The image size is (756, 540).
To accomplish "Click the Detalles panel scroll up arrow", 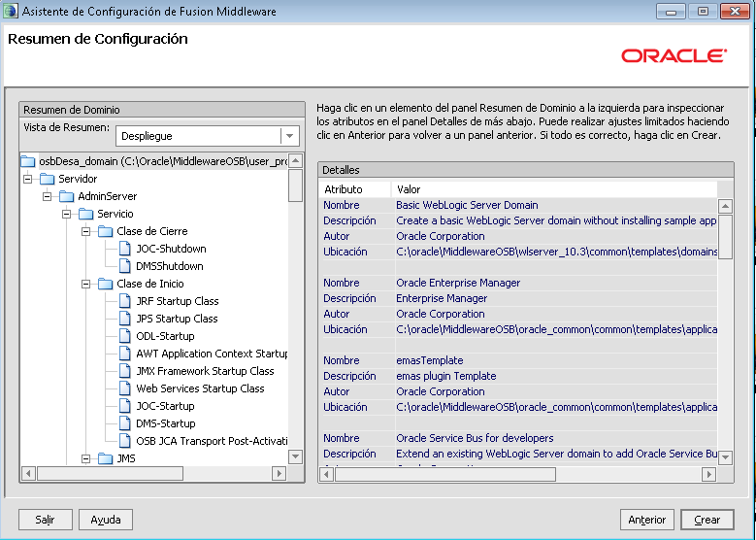I will (x=725, y=207).
